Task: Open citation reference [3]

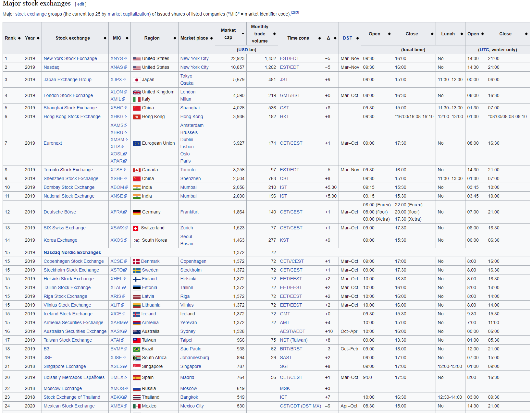Action: 297,12
